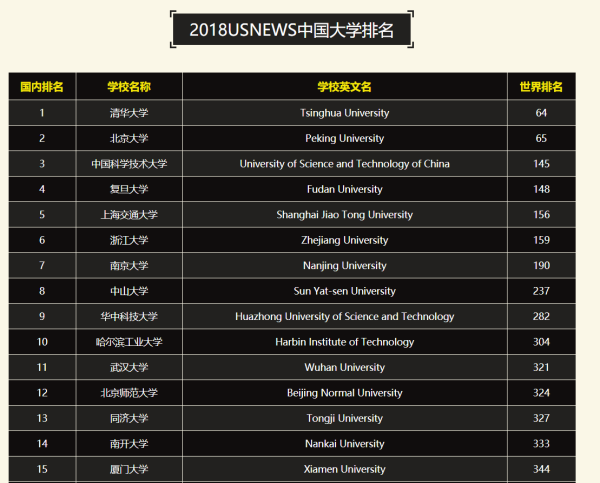Click Beijing Normal University text

(x=344, y=393)
